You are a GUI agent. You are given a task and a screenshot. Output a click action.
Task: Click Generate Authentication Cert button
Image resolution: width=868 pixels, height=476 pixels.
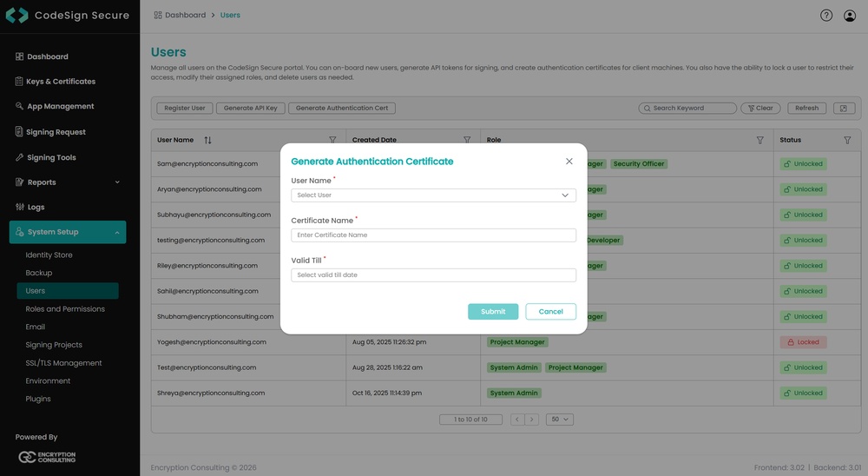click(x=341, y=108)
